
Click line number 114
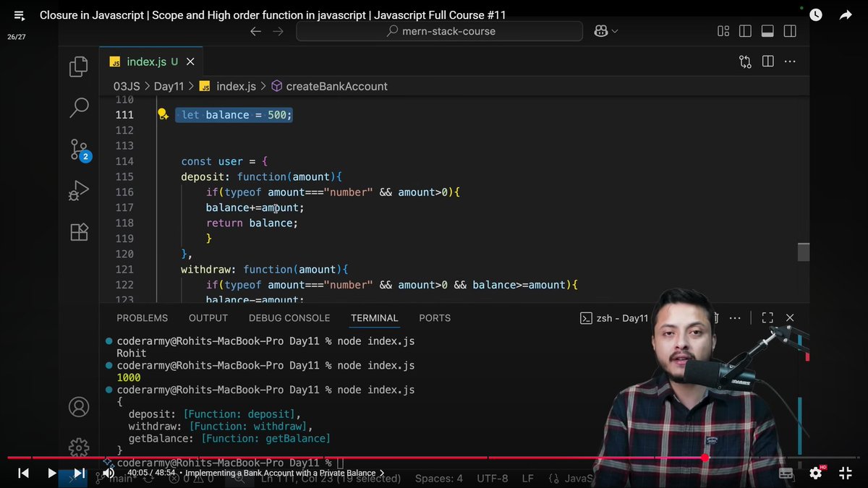[x=124, y=161]
